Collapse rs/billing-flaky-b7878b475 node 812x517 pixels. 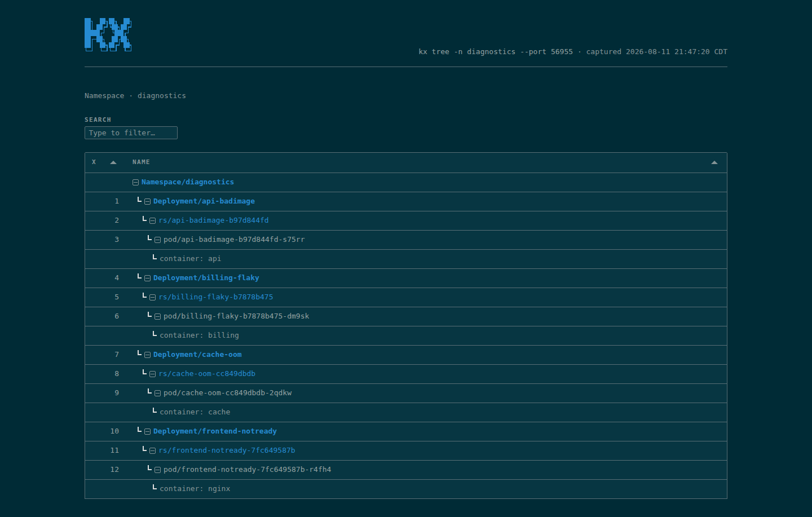[x=152, y=297]
